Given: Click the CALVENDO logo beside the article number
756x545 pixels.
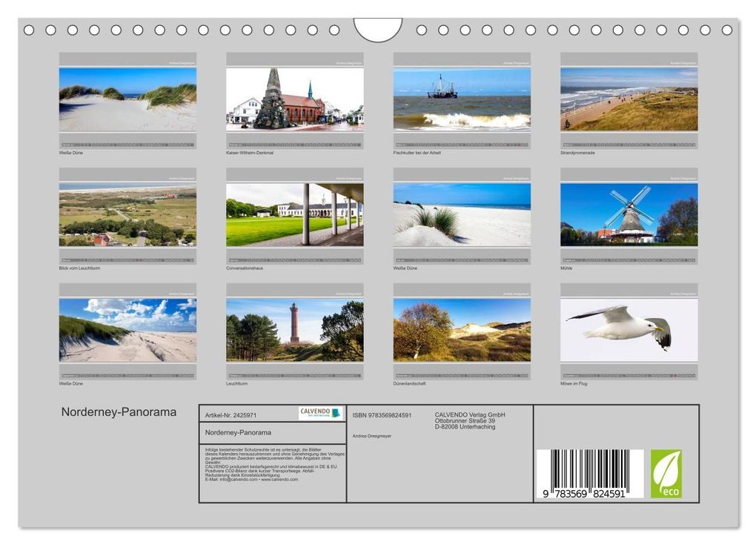Looking at the screenshot, I should coord(320,413).
